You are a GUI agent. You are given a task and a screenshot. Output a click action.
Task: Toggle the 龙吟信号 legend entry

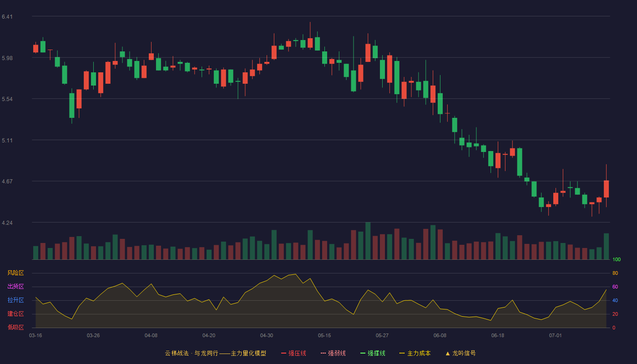coord(460,353)
